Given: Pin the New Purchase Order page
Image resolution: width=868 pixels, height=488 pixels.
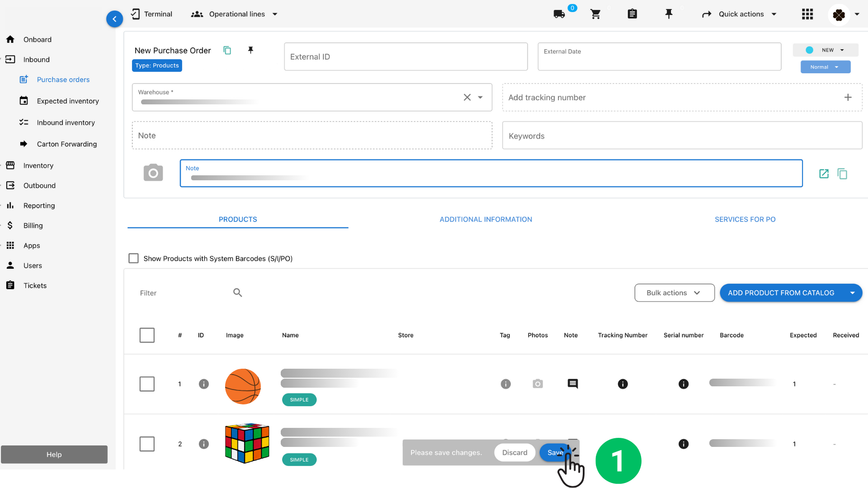Looking at the screenshot, I should [x=250, y=50].
